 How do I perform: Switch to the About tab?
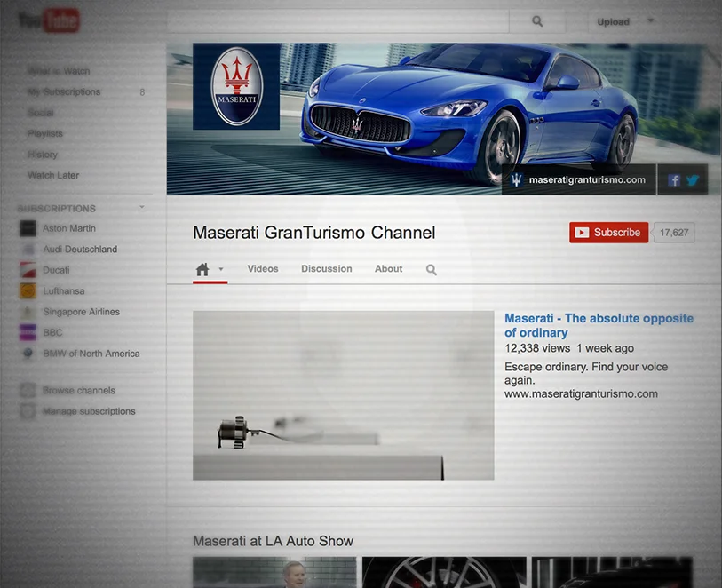(388, 268)
